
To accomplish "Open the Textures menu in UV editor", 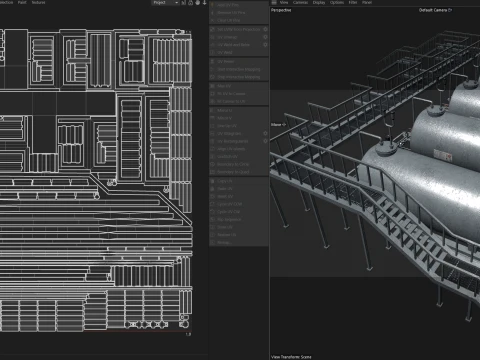I will point(38,2).
